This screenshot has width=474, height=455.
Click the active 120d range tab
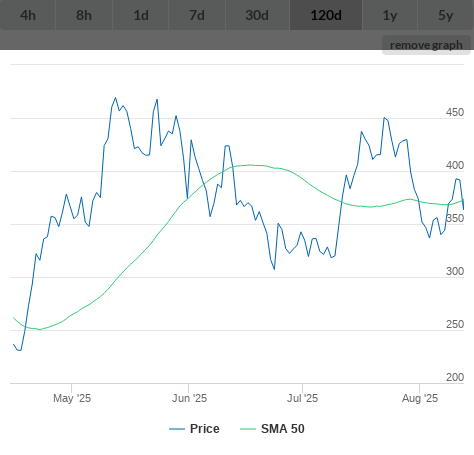click(326, 15)
